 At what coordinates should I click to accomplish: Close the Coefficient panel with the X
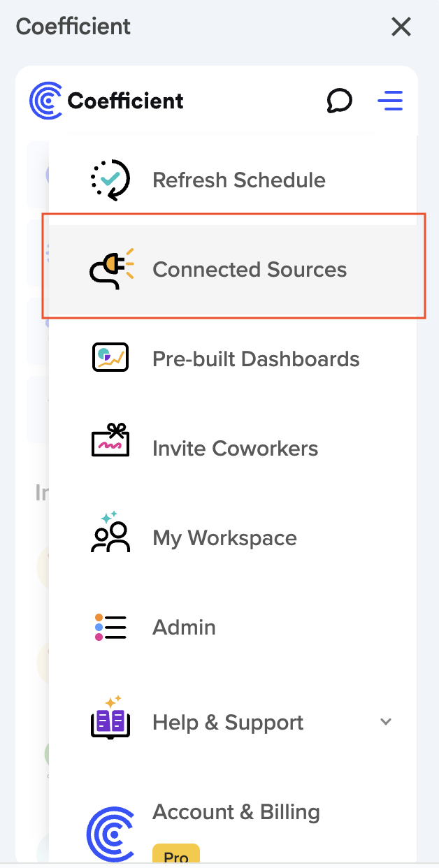tap(401, 27)
